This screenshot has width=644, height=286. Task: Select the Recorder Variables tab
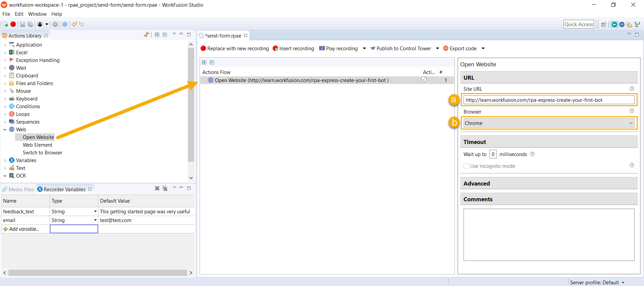click(x=64, y=189)
